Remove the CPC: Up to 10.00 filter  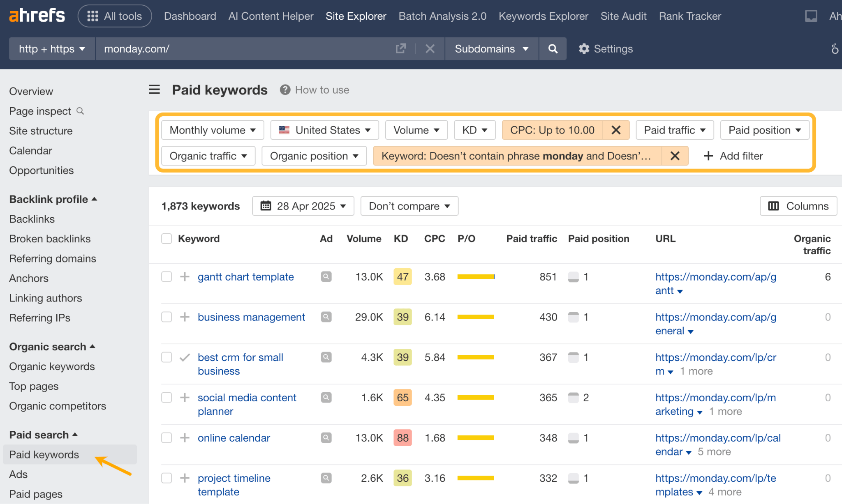(x=616, y=130)
